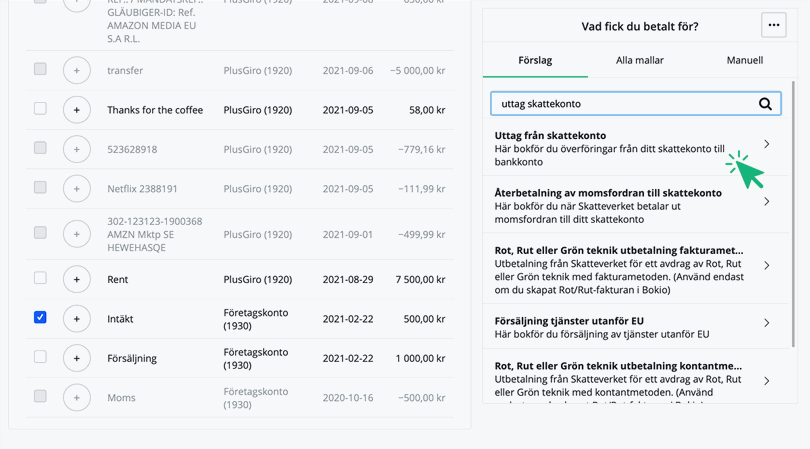Click plus icon on the Moms row
The height and width of the screenshot is (449, 810).
click(x=77, y=398)
